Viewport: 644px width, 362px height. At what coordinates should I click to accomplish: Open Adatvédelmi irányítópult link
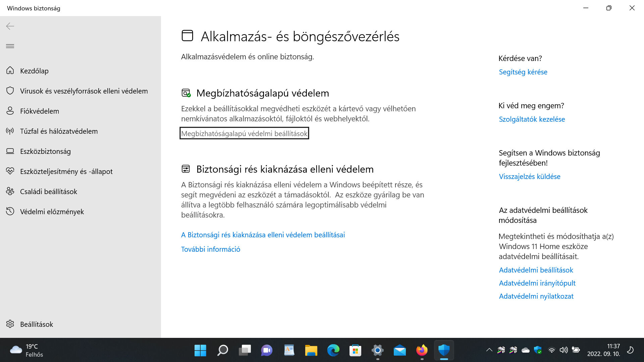pyautogui.click(x=537, y=283)
